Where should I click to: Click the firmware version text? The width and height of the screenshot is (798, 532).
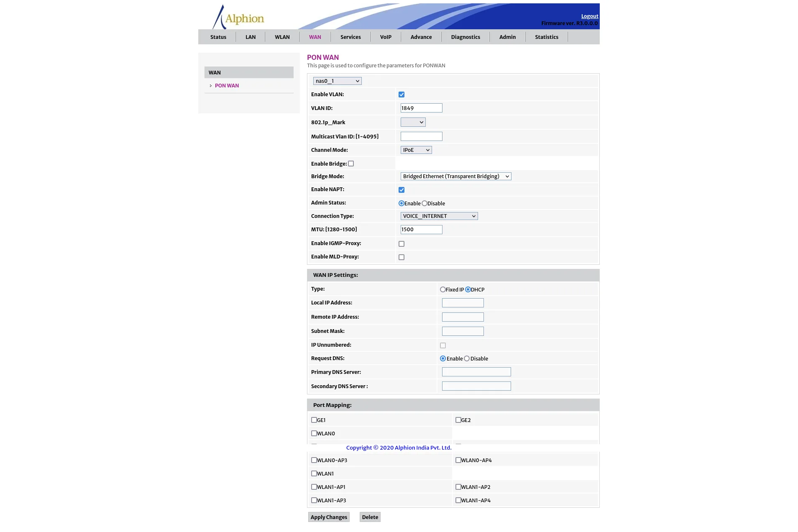(569, 23)
